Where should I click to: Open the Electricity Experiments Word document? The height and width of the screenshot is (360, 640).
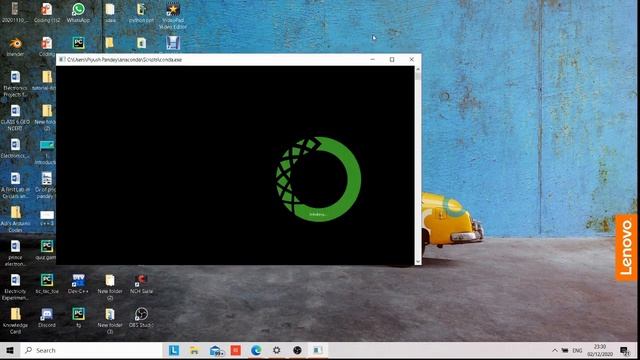coord(15,287)
